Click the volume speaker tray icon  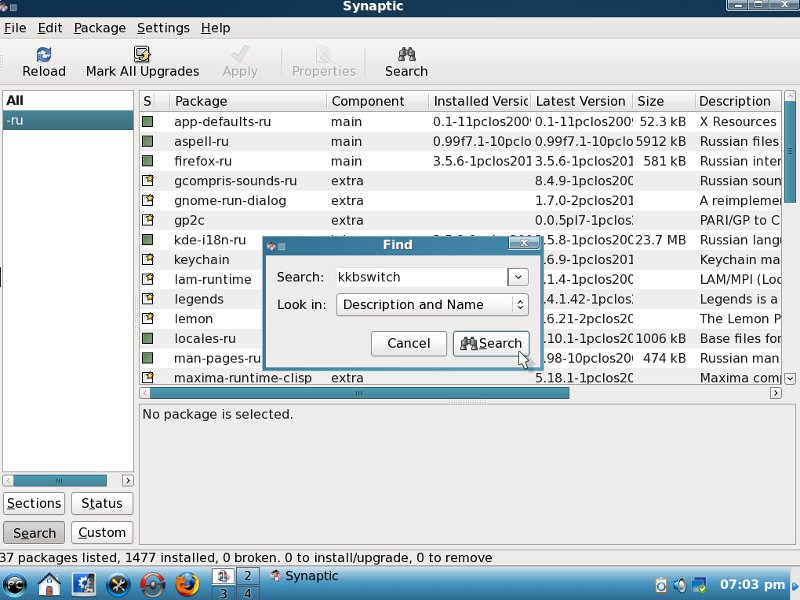680,584
